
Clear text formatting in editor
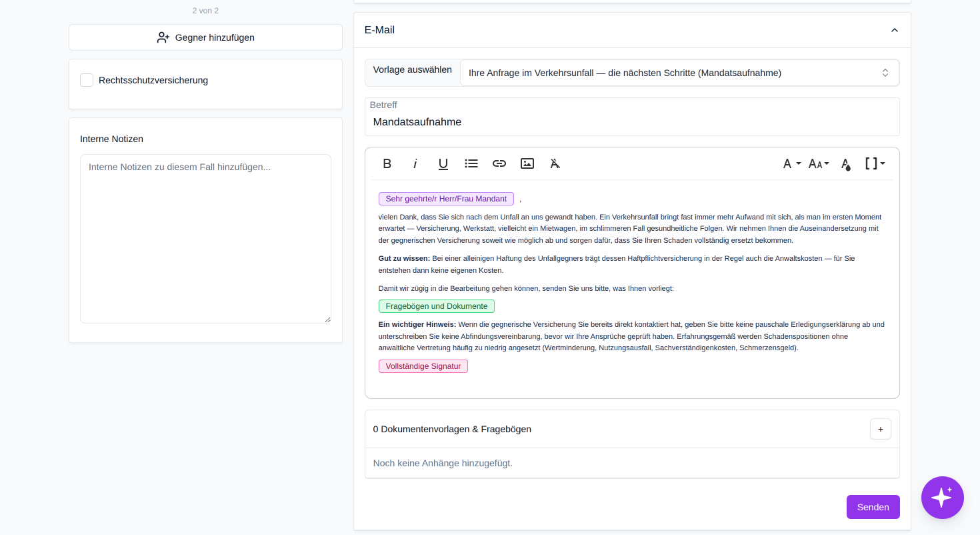(555, 163)
